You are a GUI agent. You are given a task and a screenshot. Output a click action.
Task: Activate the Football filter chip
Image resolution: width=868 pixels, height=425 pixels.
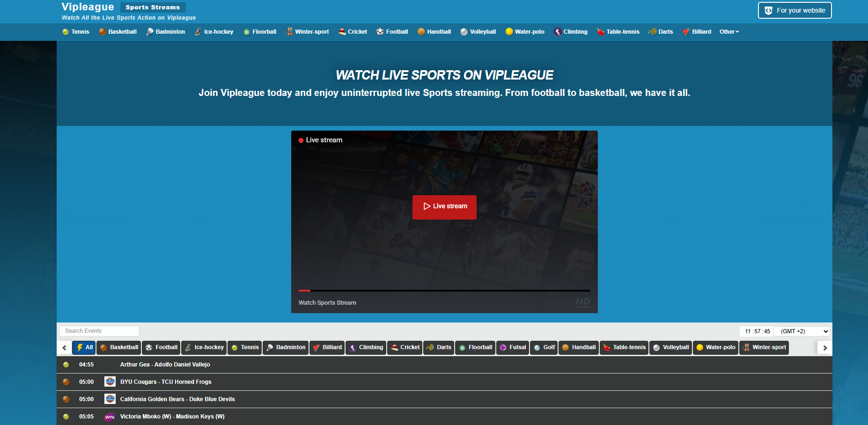(161, 348)
